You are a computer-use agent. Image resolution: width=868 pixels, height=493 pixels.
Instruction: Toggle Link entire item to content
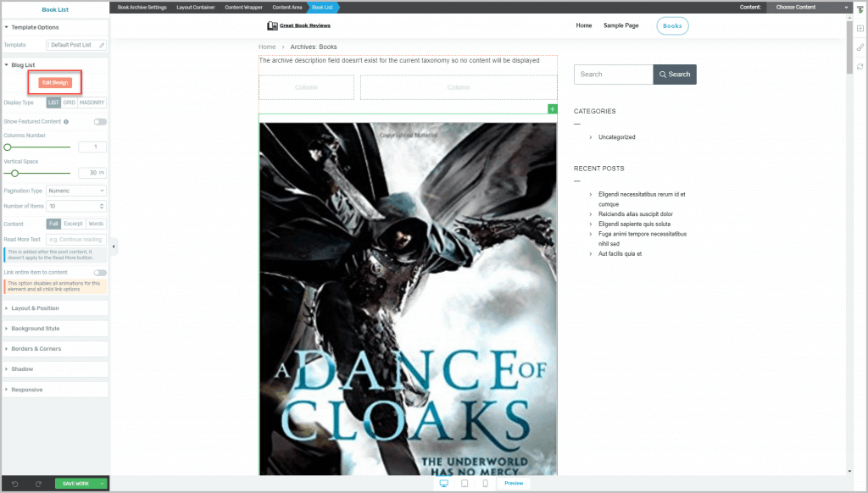pyautogui.click(x=100, y=272)
